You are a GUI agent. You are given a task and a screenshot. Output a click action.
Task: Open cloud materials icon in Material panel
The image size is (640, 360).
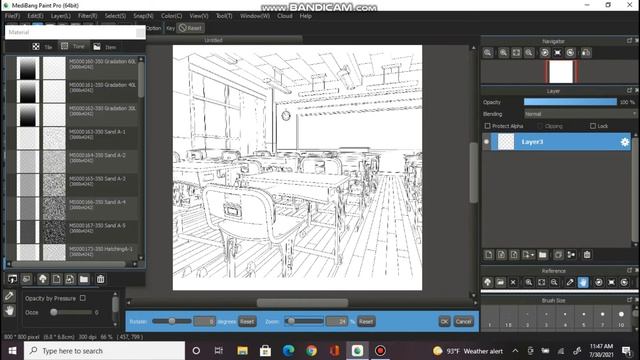43,279
